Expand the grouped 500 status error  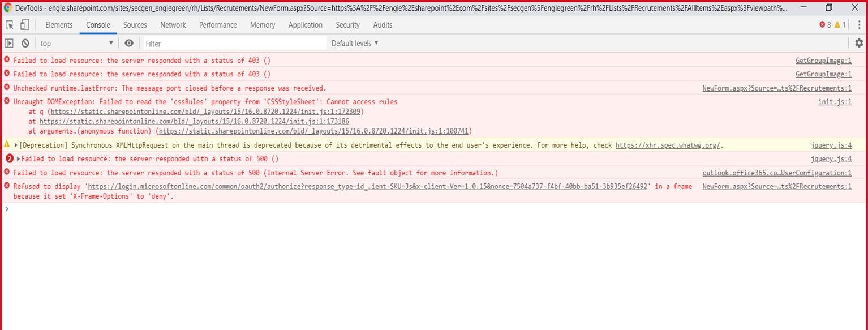pos(18,159)
